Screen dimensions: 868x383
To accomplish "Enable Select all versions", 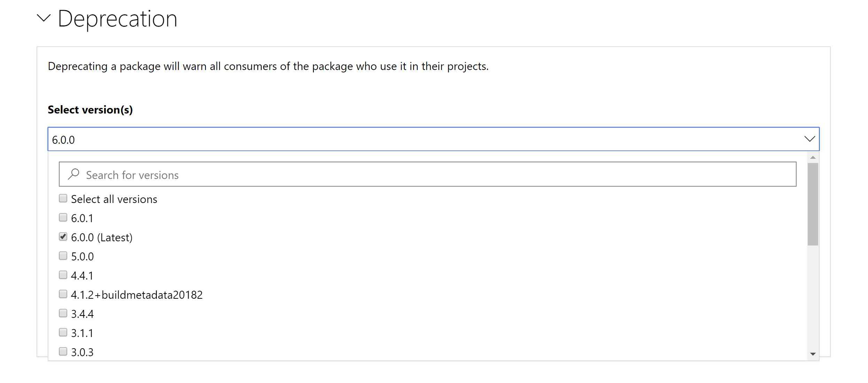I will [x=63, y=198].
